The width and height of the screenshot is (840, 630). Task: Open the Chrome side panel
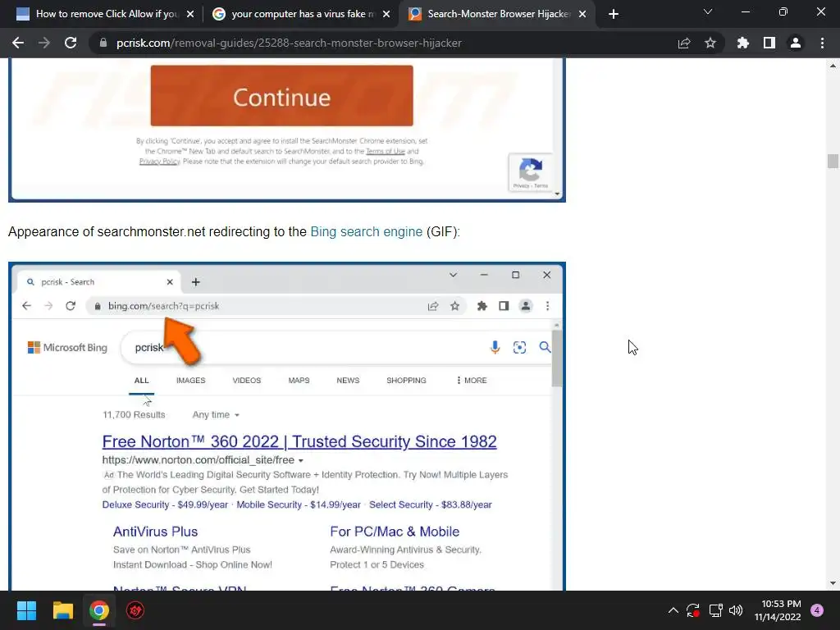click(769, 43)
